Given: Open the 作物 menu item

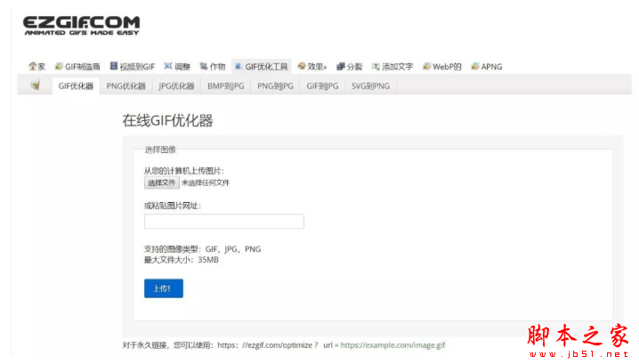Looking at the screenshot, I should (213, 67).
